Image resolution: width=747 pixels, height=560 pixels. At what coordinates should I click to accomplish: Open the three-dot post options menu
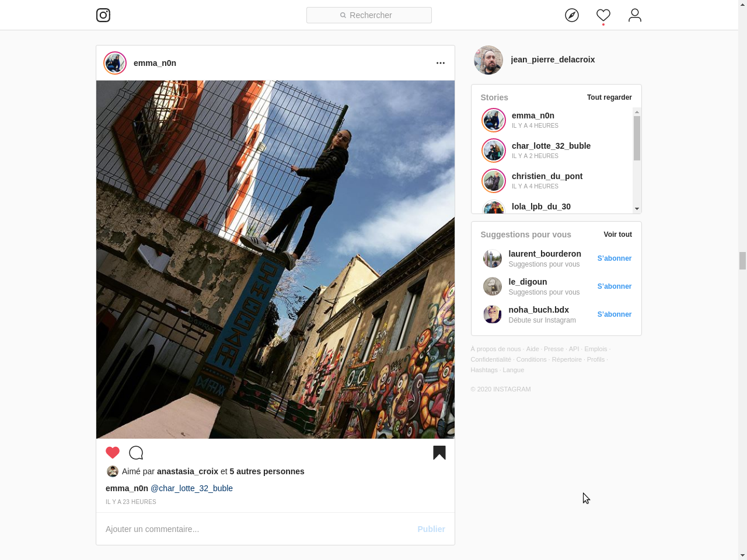(441, 63)
